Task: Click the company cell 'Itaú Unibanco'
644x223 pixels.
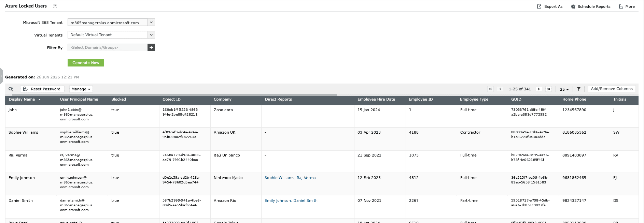Action: click(x=227, y=155)
